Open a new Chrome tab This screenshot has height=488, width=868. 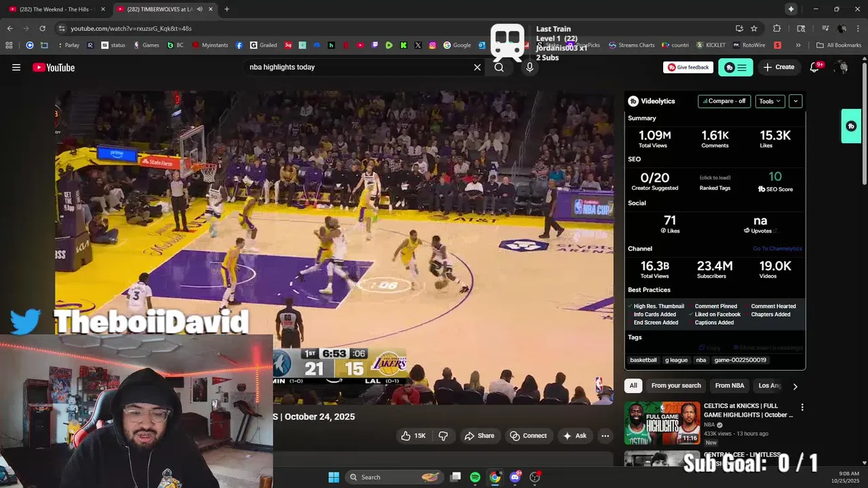tap(226, 9)
